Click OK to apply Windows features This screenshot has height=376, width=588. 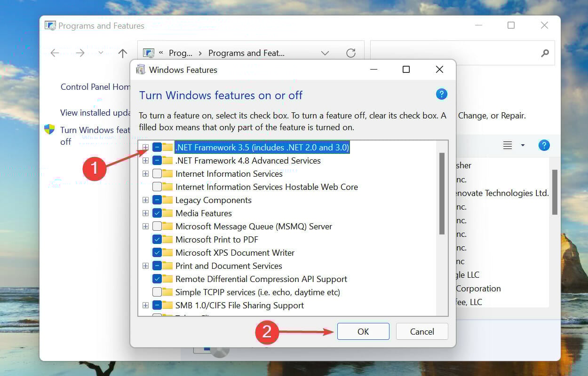(363, 331)
